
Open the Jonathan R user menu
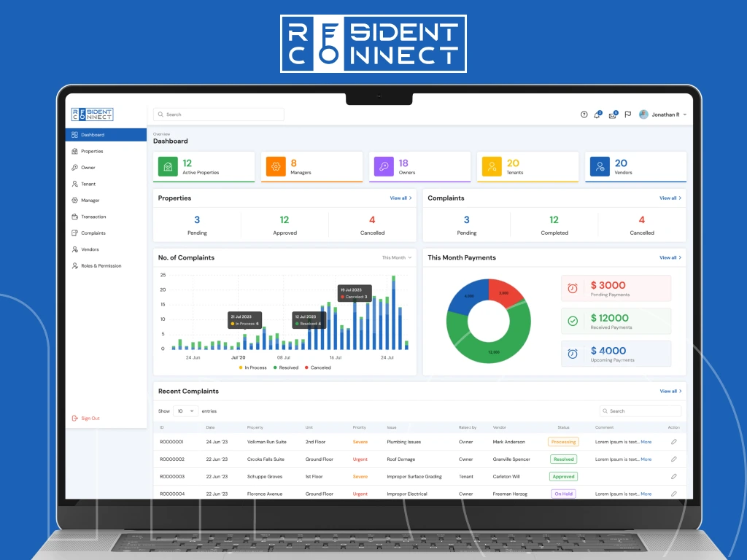click(x=663, y=114)
